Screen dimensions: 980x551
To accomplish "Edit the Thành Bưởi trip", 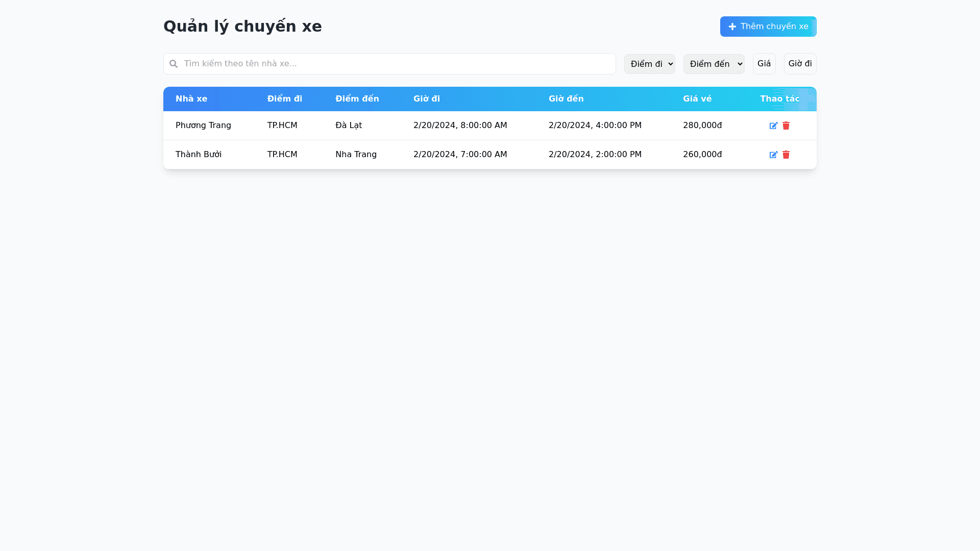I will point(773,155).
